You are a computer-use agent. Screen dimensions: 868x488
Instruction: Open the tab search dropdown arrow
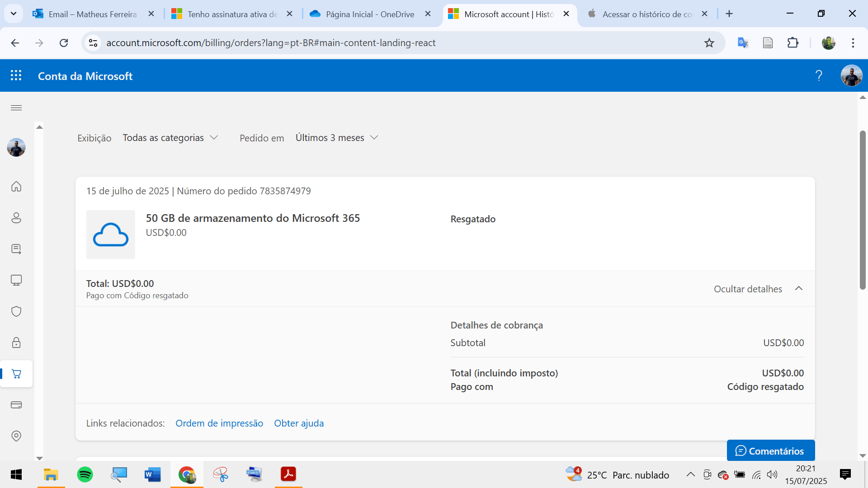pyautogui.click(x=14, y=14)
